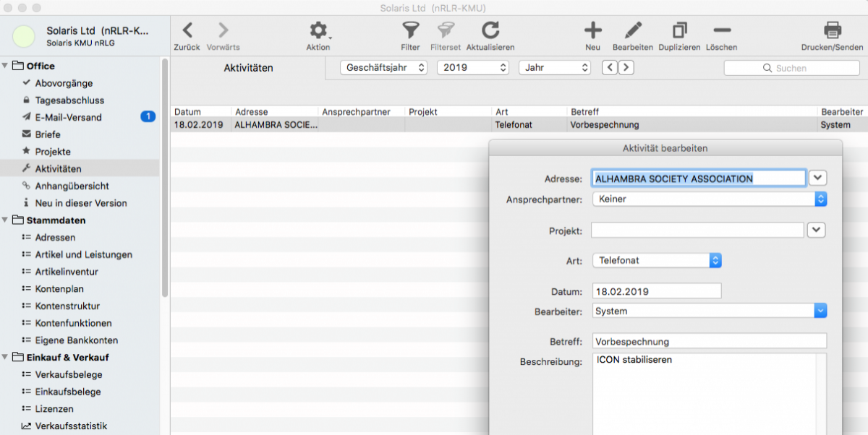Expand the Ansprechpartner Keiner dropdown
This screenshot has height=435, width=868.
(x=709, y=199)
